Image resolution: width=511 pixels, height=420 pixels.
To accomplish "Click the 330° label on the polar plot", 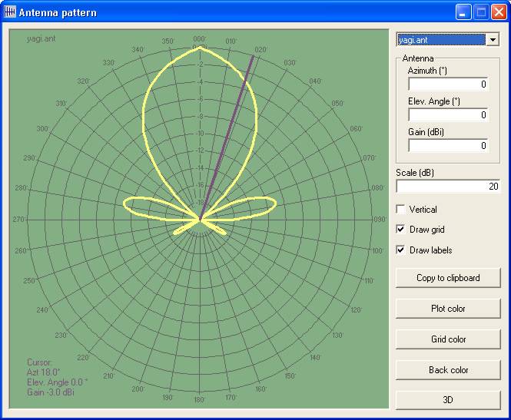I will (x=109, y=62).
